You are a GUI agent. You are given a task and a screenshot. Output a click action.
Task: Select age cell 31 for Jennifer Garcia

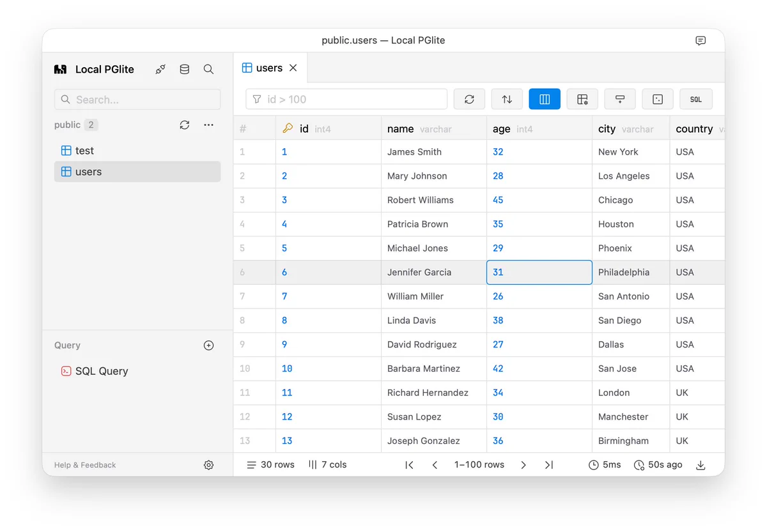pyautogui.click(x=539, y=272)
